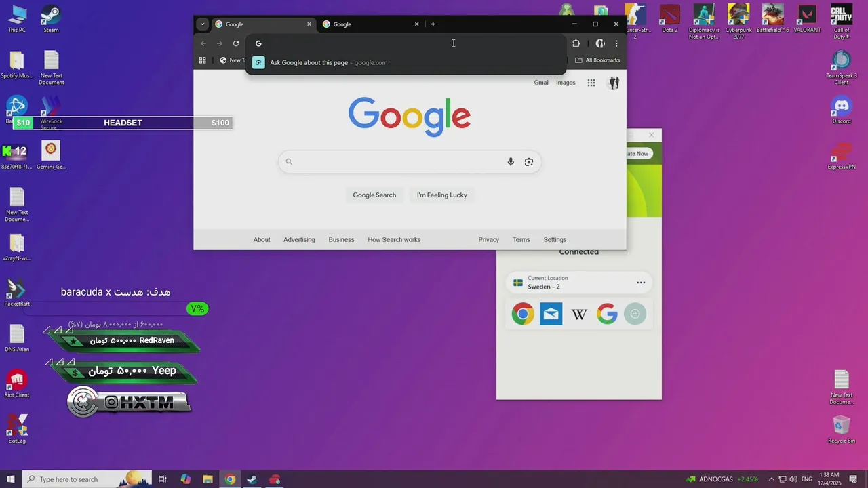
Task: Open the volume control in tray
Action: click(794, 479)
